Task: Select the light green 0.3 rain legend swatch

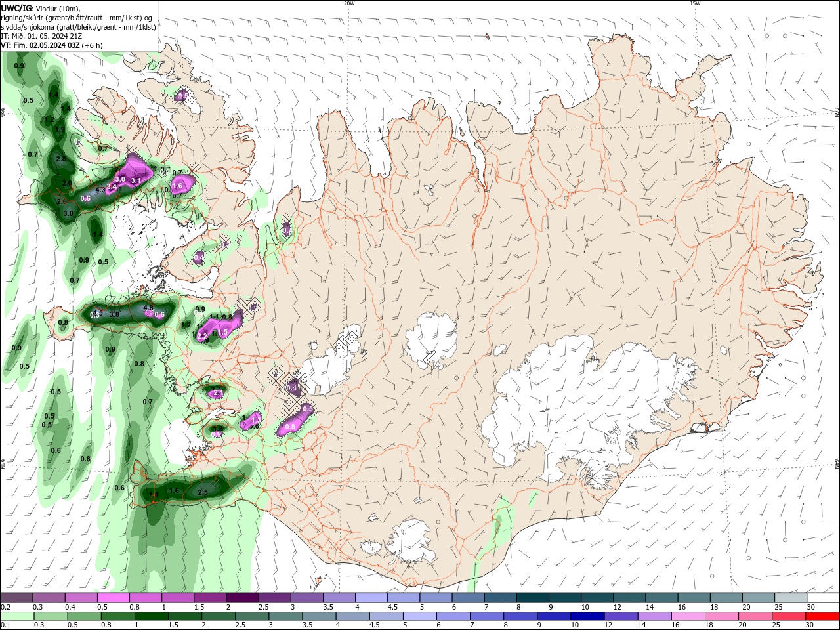Action: tap(52, 616)
